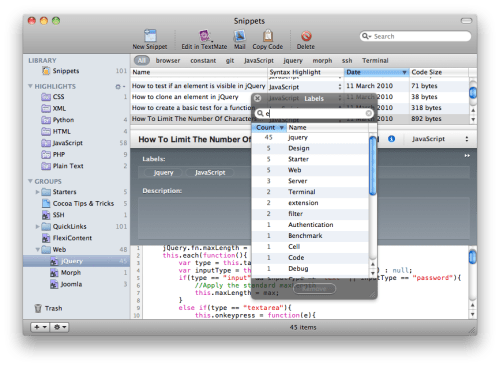Click the New Snippet toolbar icon
500x367 pixels.
pos(150,35)
